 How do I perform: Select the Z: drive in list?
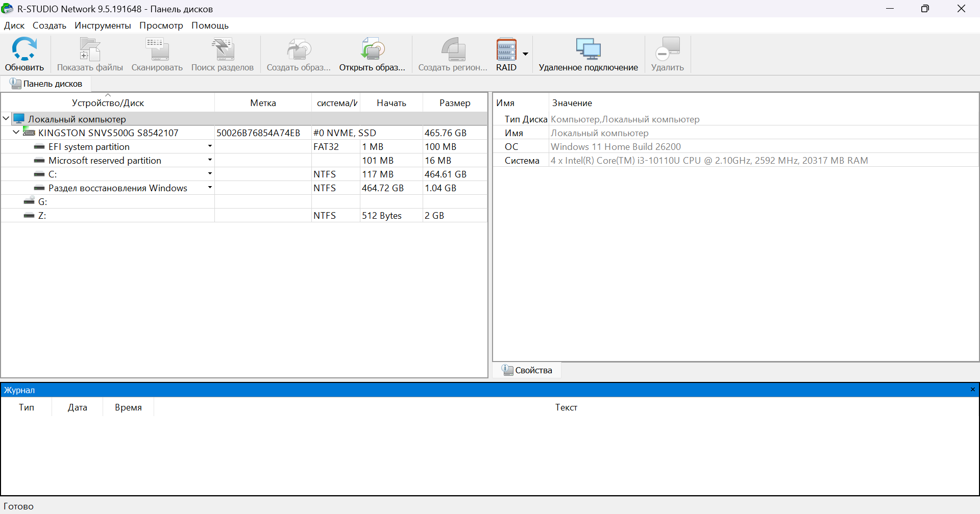click(x=42, y=216)
